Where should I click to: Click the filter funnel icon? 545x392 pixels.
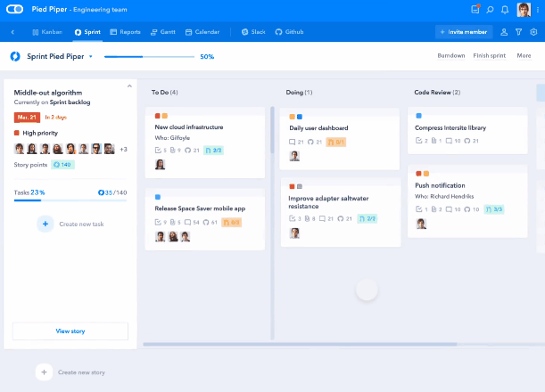point(518,32)
